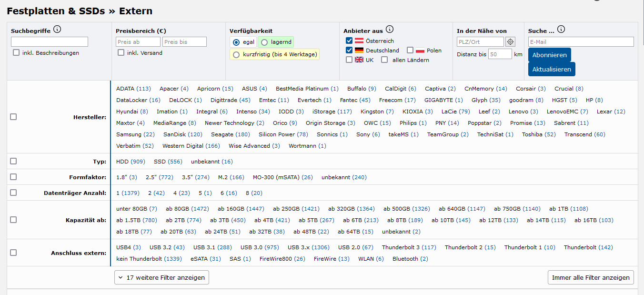Click the Suchbegriffe text field
The image size is (644, 295).
50,42
